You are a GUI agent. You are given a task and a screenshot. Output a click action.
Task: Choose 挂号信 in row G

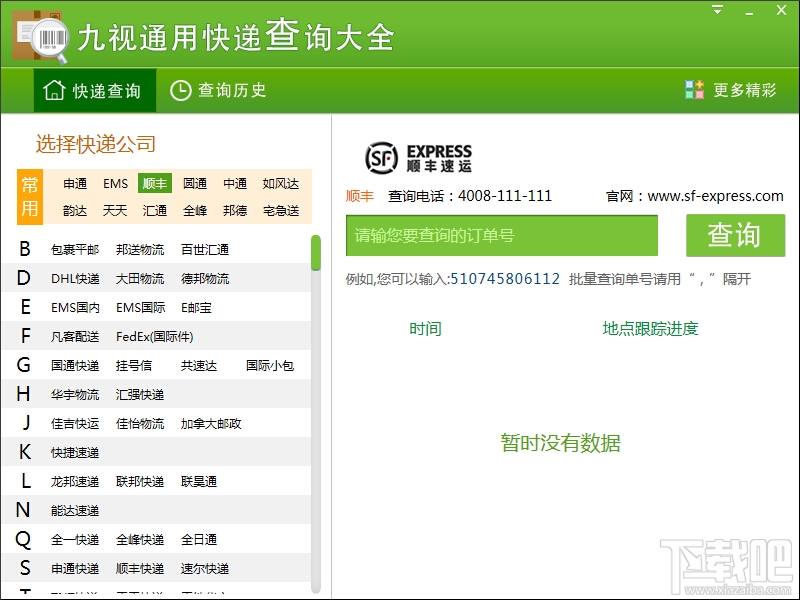tap(134, 365)
